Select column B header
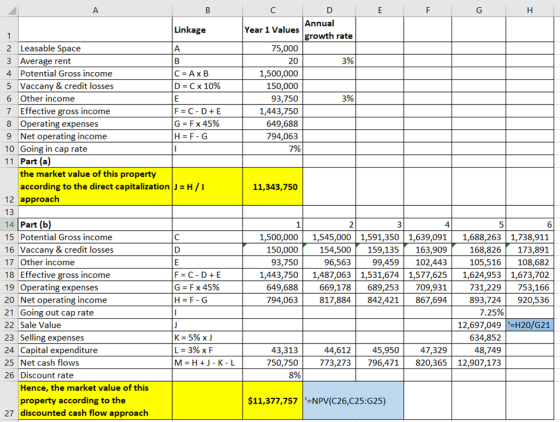This screenshot has height=422, width=560. click(208, 10)
